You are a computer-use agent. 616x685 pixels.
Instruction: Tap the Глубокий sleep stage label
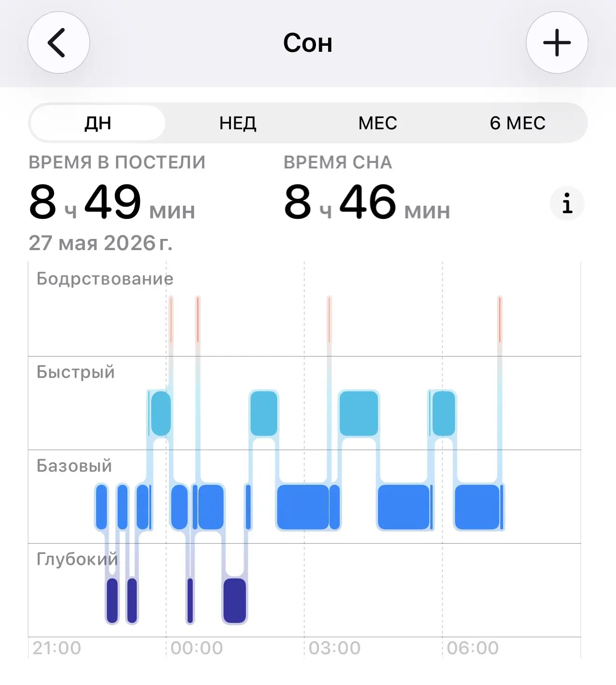coord(77,559)
